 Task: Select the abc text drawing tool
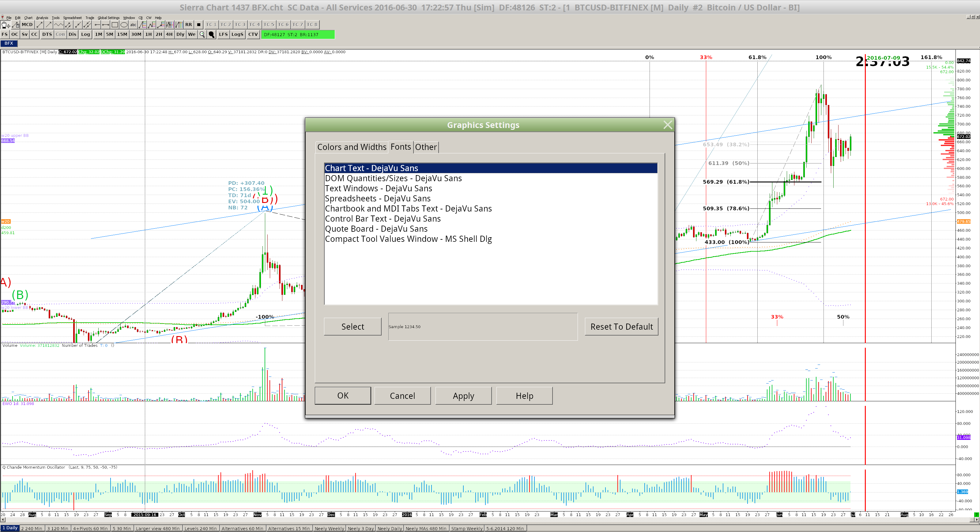[133, 25]
